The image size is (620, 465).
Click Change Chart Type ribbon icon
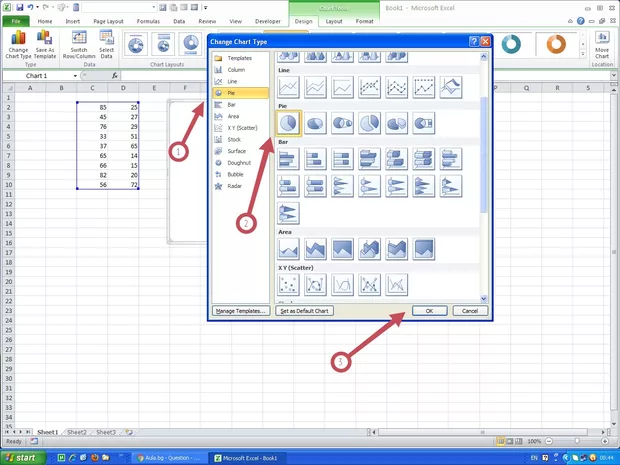(x=18, y=45)
